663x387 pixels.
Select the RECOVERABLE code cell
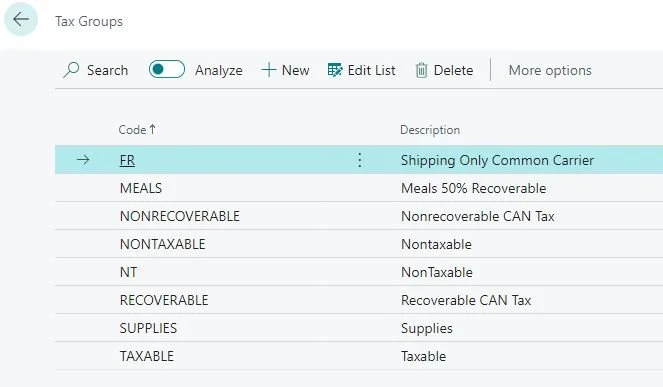tap(164, 300)
